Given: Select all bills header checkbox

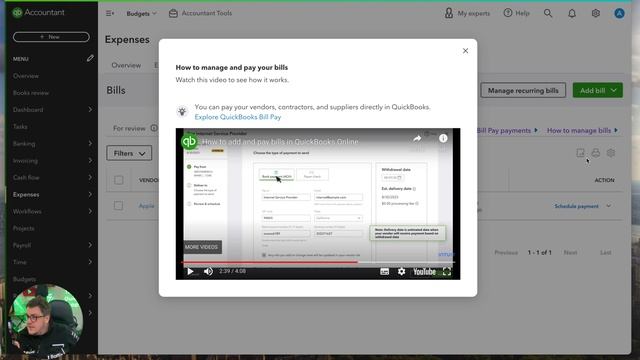Looking at the screenshot, I should click(x=119, y=180).
